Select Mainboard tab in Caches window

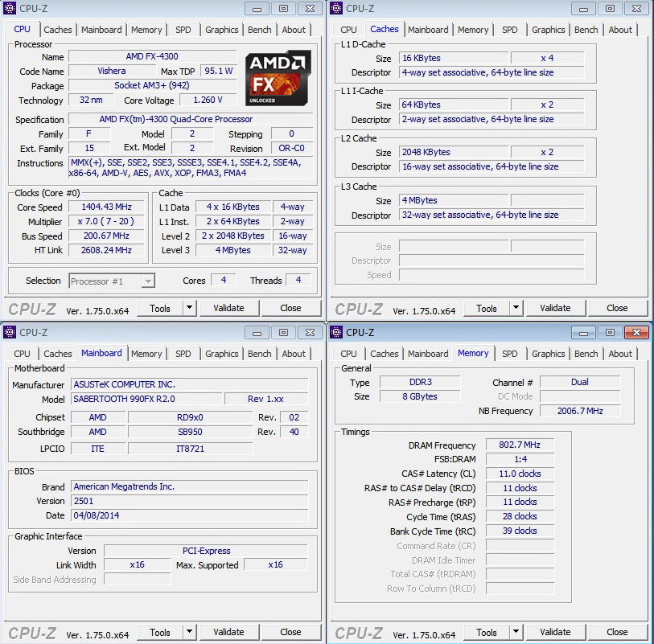click(x=428, y=30)
